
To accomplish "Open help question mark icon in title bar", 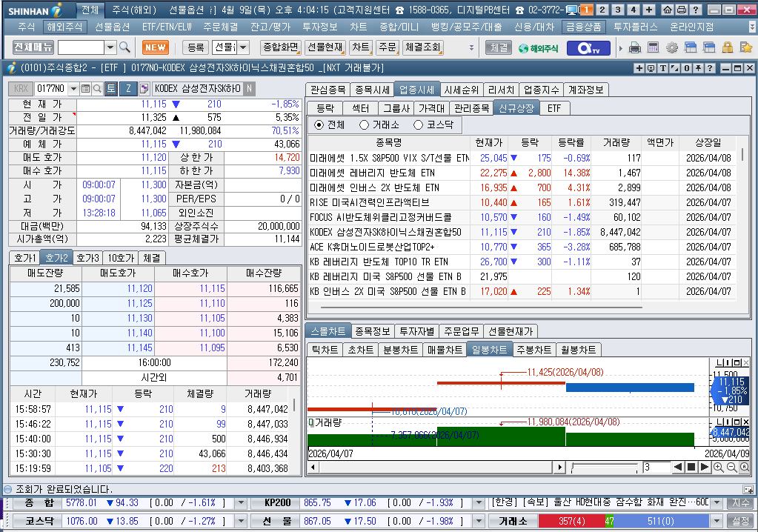I will [695, 10].
